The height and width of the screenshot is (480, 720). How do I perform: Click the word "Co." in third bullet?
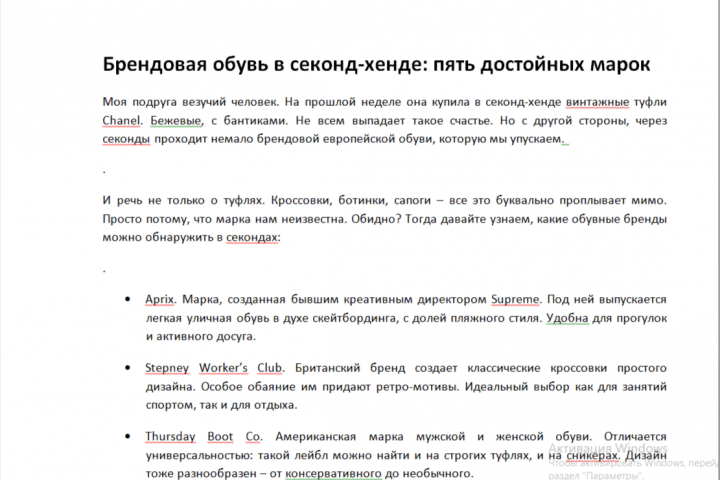point(254,437)
